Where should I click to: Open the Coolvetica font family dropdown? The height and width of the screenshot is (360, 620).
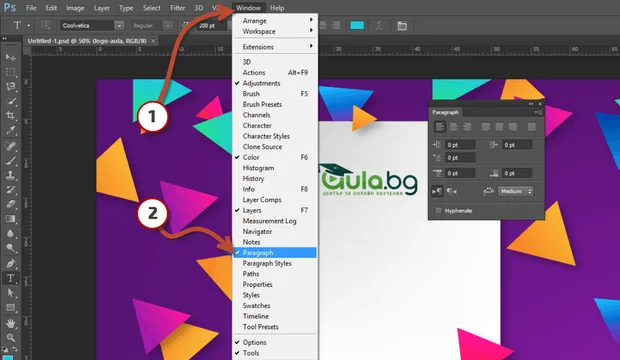click(92, 25)
